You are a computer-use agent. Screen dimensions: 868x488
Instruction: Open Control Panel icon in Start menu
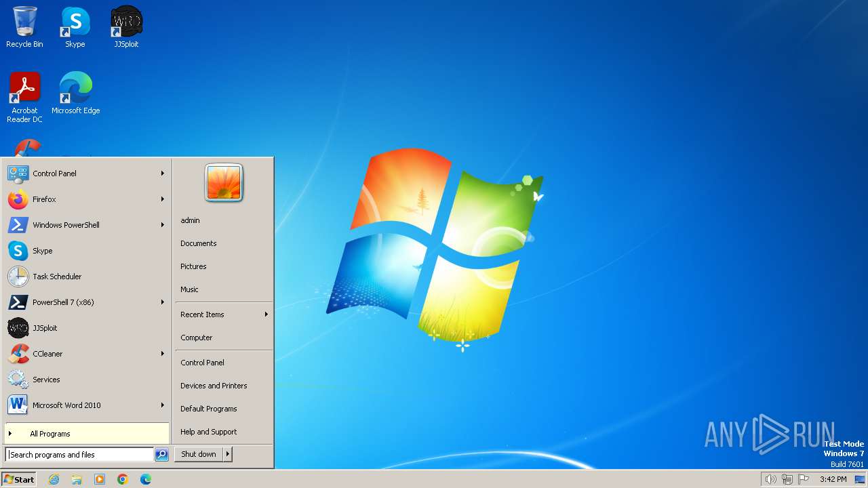(x=18, y=174)
